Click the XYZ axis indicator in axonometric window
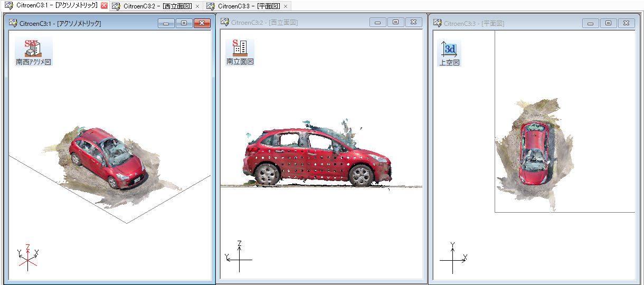Viewport: 644px width, 285px height. pyautogui.click(x=27, y=257)
